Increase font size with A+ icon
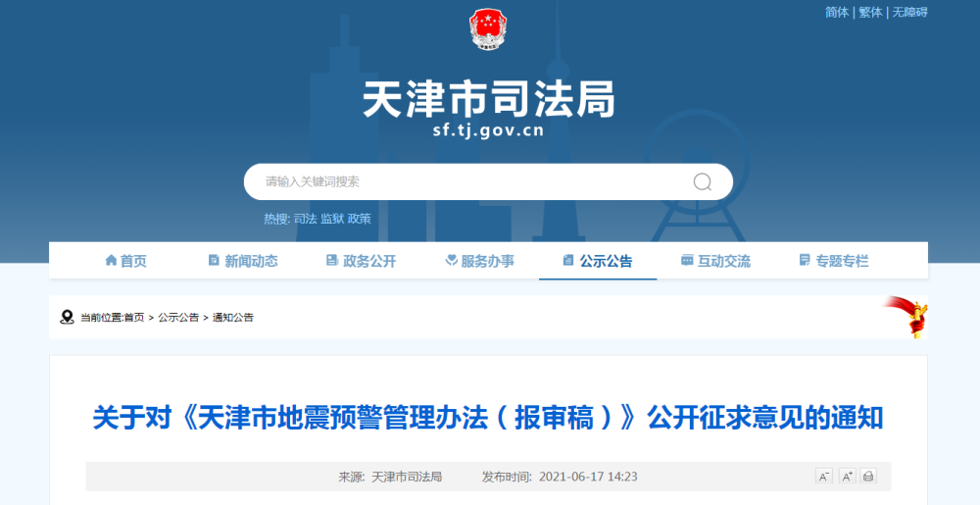 (846, 477)
